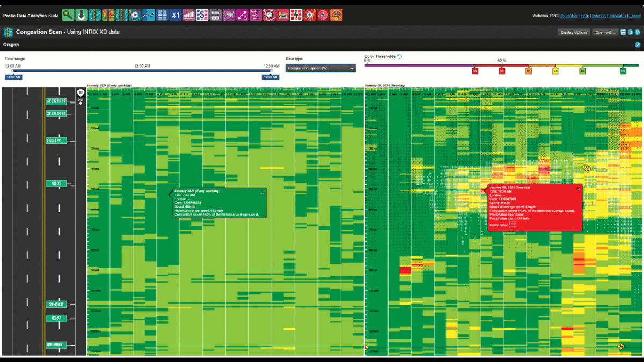Click the Logout link

[x=634, y=16]
